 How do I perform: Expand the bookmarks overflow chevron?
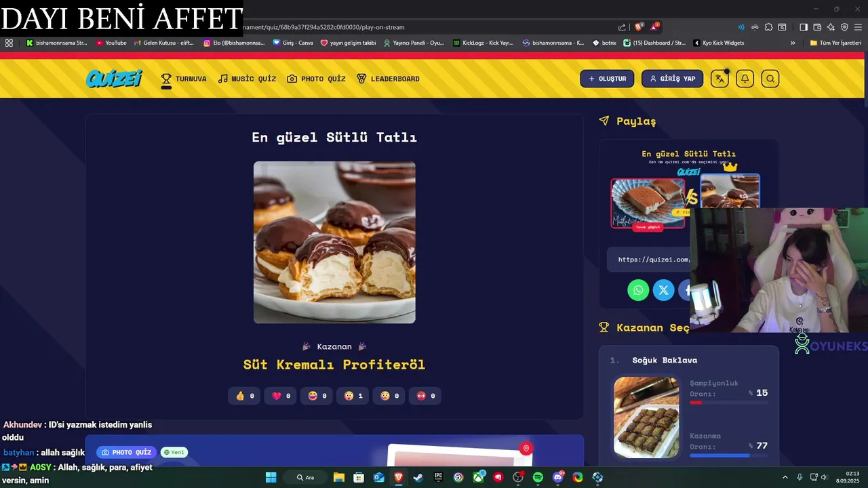tap(793, 43)
